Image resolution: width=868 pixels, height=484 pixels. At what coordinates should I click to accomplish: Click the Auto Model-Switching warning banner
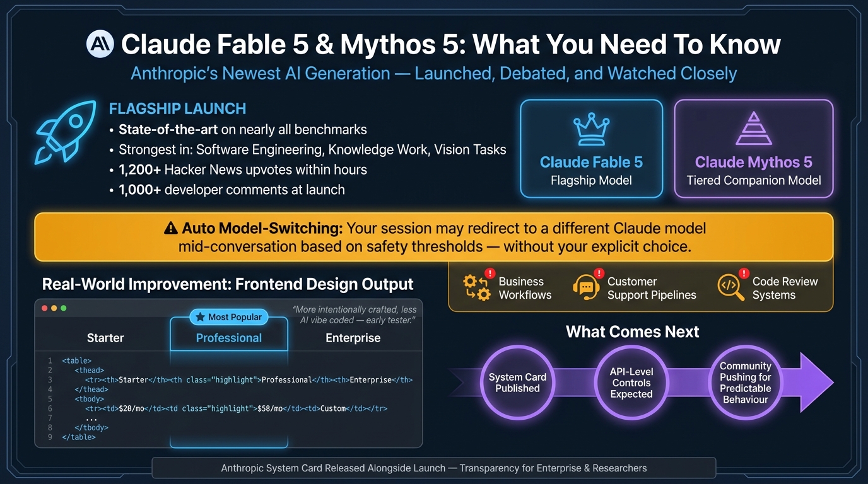click(434, 237)
